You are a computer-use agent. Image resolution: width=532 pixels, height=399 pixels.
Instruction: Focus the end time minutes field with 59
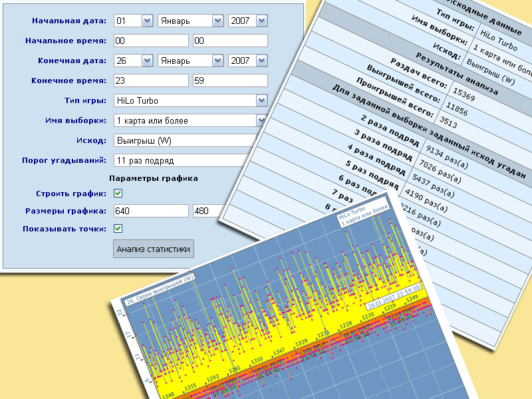[229, 81]
